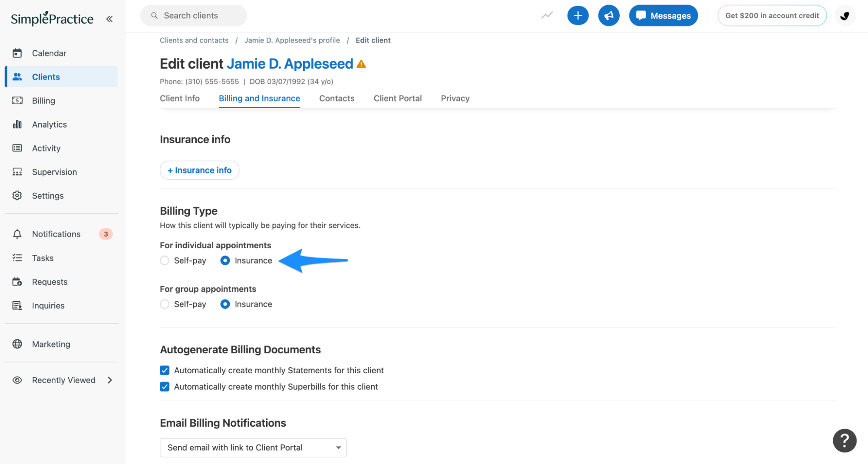The image size is (868, 464).
Task: Open the Settings gear icon
Action: click(x=17, y=196)
